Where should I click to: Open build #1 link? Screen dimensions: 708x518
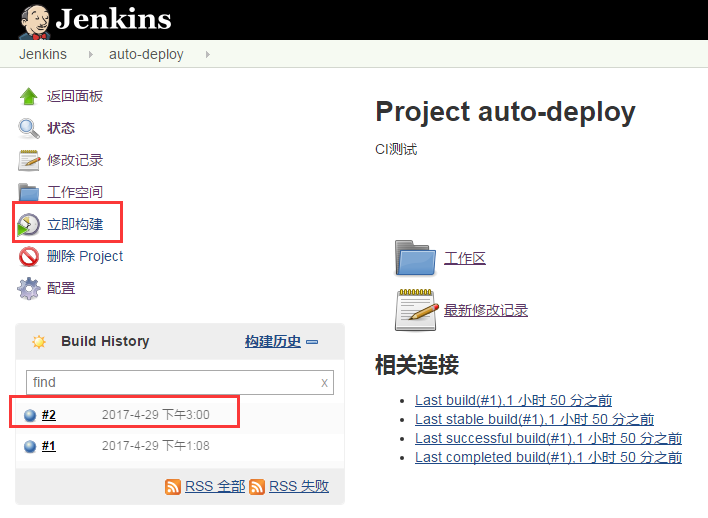coord(49,446)
